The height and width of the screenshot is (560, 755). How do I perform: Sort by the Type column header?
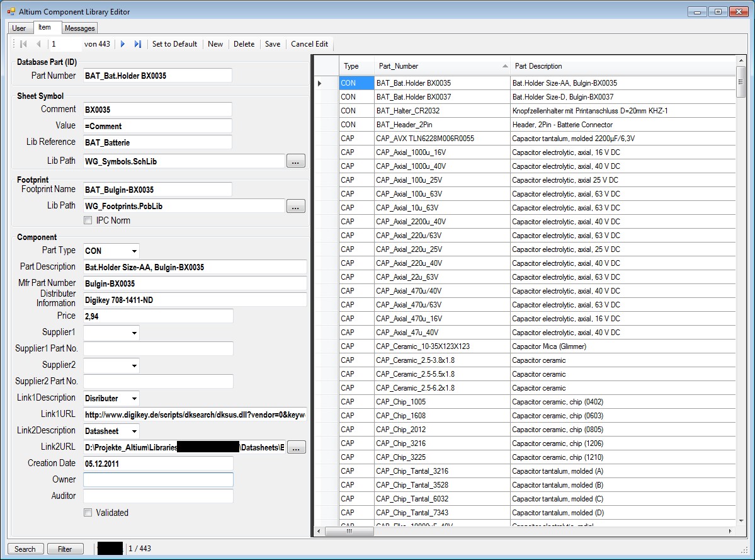pyautogui.click(x=356, y=66)
